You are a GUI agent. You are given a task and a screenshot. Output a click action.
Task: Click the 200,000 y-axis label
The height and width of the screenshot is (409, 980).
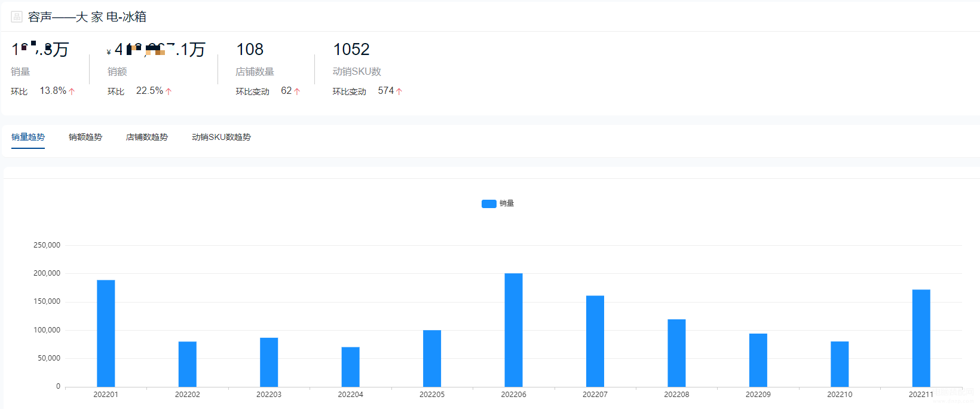[47, 273]
